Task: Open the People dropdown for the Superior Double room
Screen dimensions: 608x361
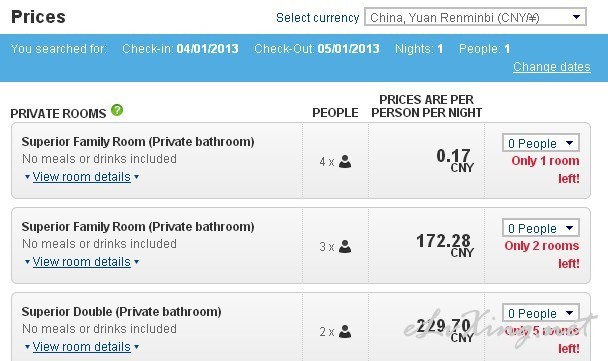Action: tap(541, 313)
